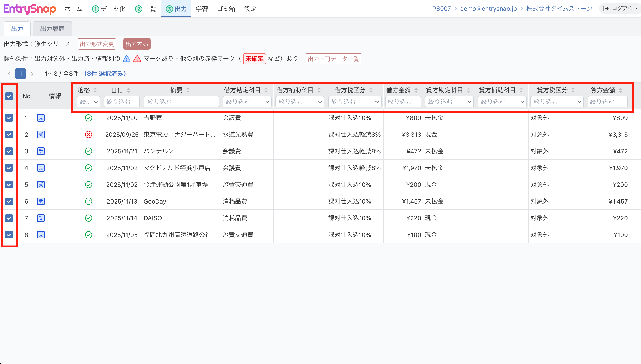Click the 借方金額 filter input field

point(403,102)
